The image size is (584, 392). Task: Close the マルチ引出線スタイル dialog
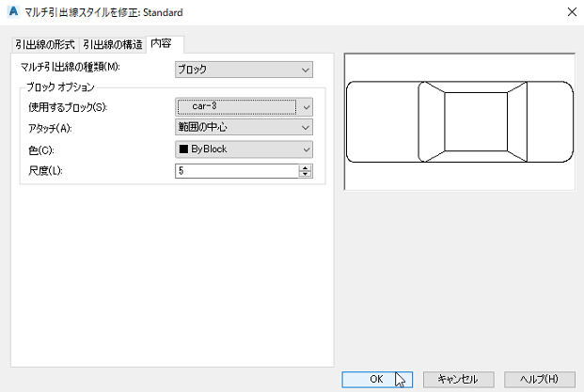point(572,12)
